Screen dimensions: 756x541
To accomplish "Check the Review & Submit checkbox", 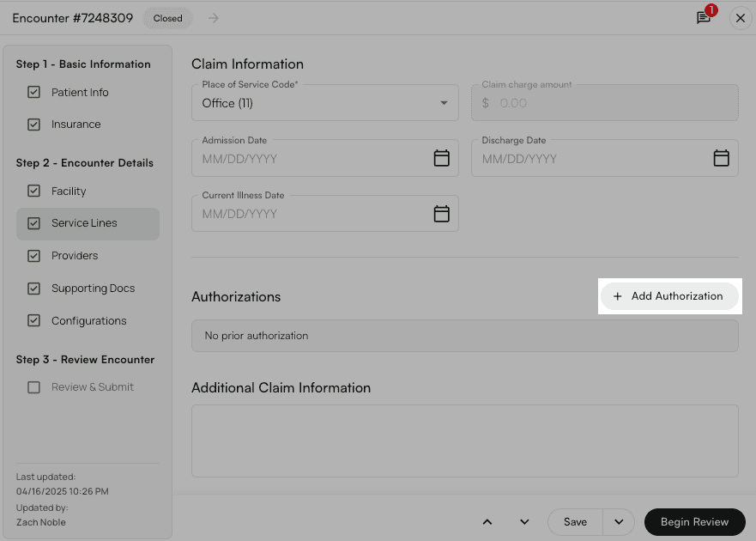I will point(33,387).
